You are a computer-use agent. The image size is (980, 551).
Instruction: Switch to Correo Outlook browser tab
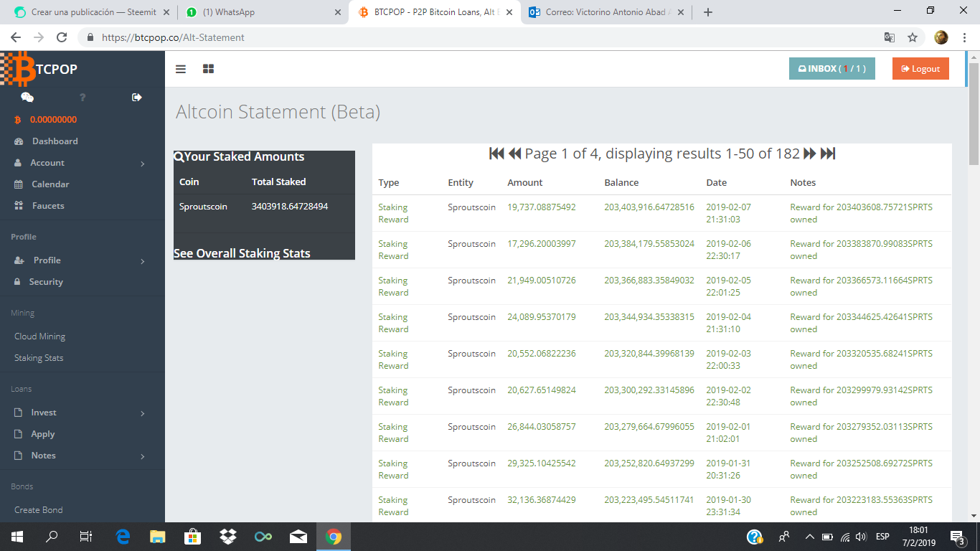click(x=607, y=12)
